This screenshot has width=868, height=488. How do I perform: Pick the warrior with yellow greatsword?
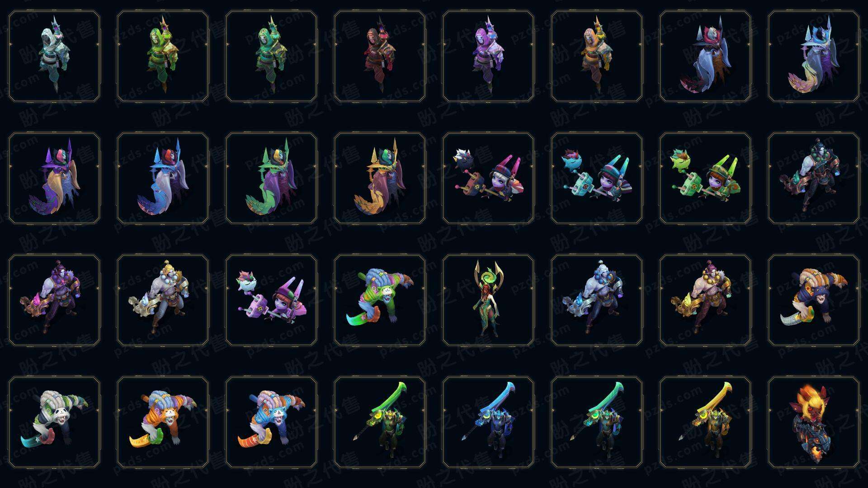click(705, 422)
